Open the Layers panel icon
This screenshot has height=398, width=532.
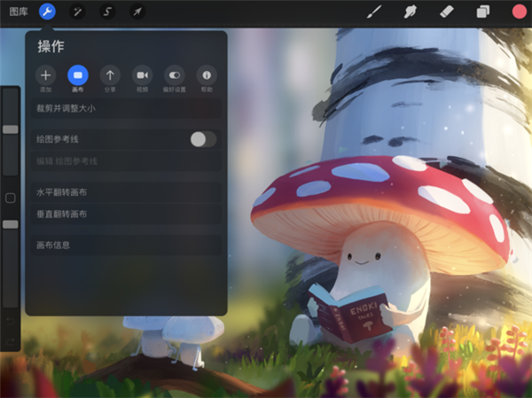tap(482, 12)
